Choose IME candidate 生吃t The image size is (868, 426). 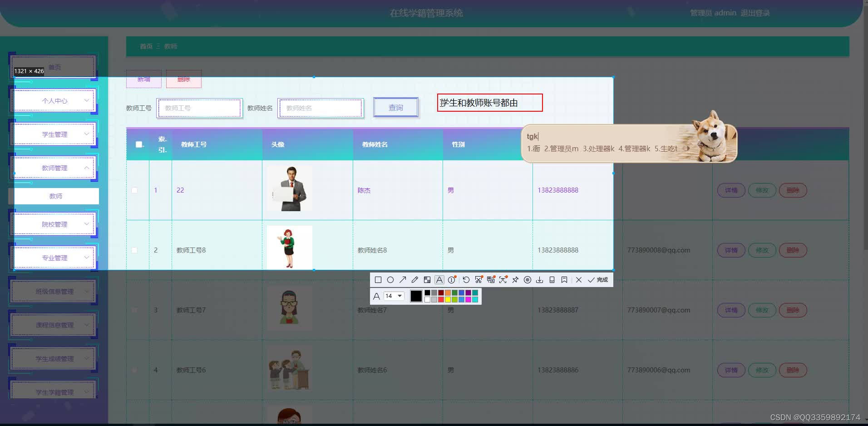[666, 149]
